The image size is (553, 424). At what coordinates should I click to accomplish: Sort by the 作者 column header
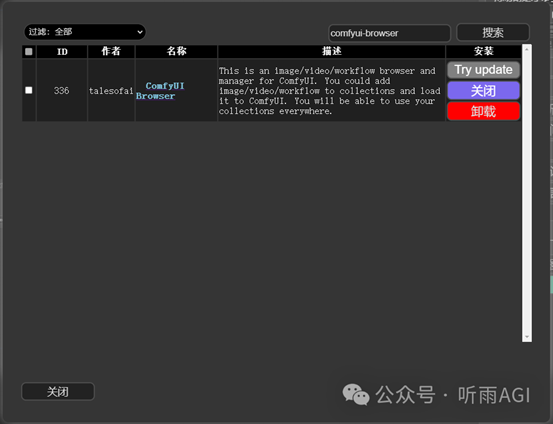(111, 52)
